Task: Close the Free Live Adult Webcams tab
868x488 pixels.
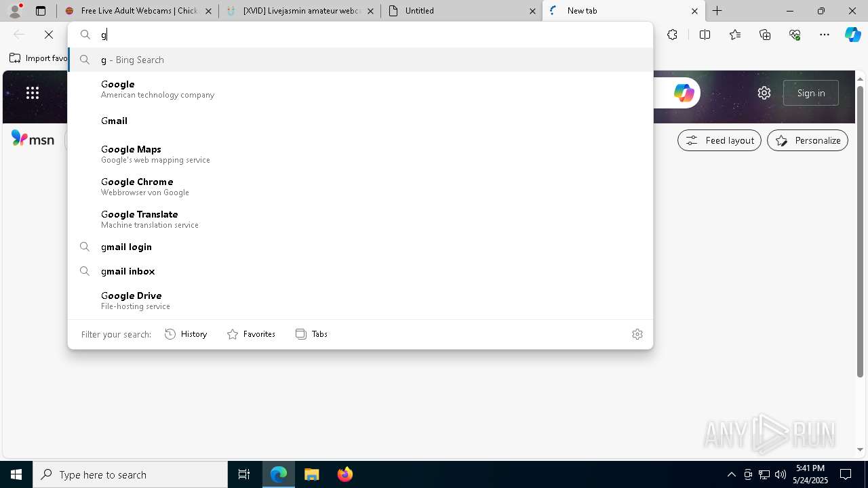Action: [209, 11]
